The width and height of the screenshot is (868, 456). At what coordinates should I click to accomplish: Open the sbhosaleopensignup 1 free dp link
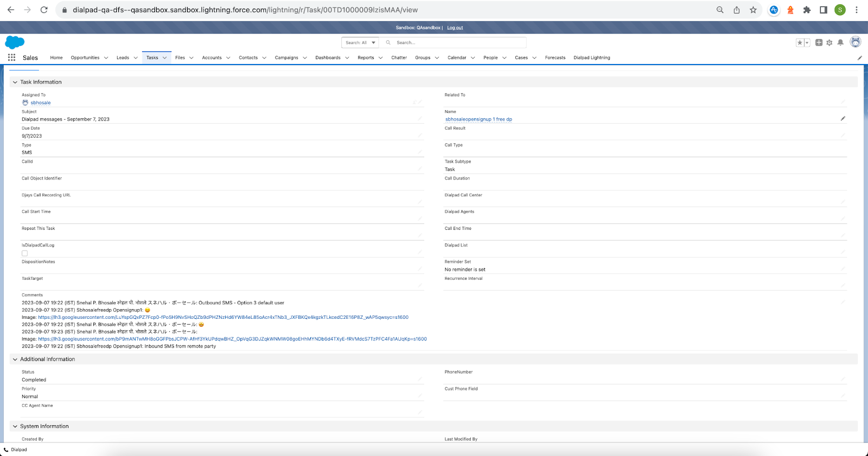[478, 119]
